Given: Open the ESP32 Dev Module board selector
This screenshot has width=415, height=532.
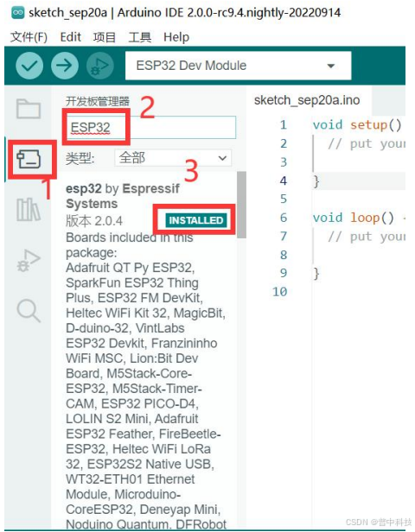Looking at the screenshot, I should (238, 66).
